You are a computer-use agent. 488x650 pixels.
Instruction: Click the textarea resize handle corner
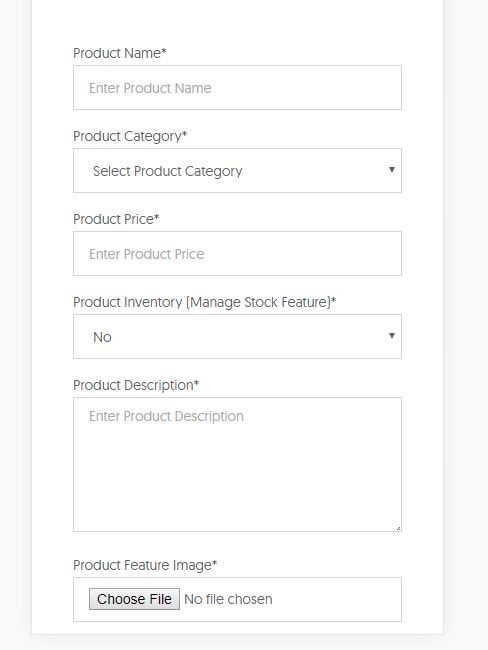398,528
